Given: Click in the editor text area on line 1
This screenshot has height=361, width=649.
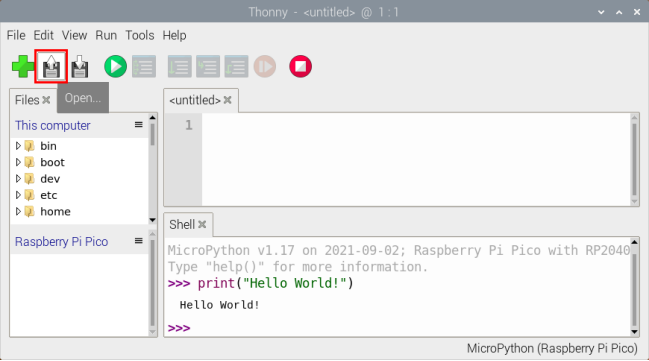Looking at the screenshot, I should coord(416,125).
